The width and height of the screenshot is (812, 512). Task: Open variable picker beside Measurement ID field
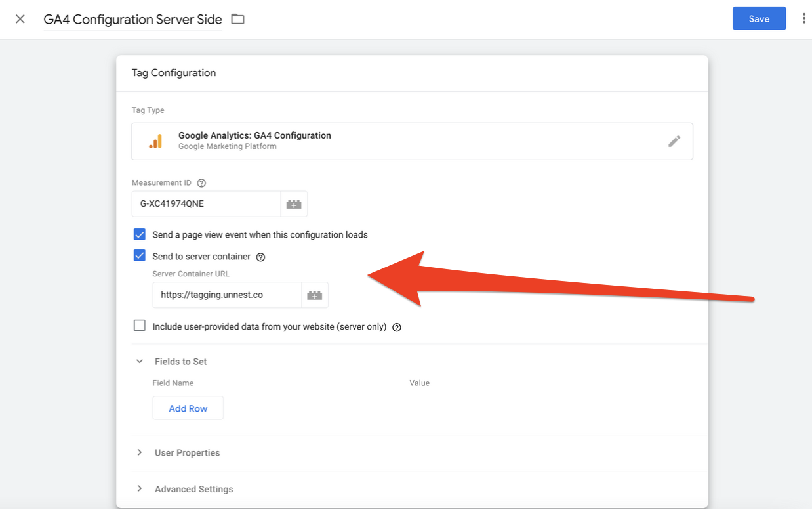tap(294, 204)
